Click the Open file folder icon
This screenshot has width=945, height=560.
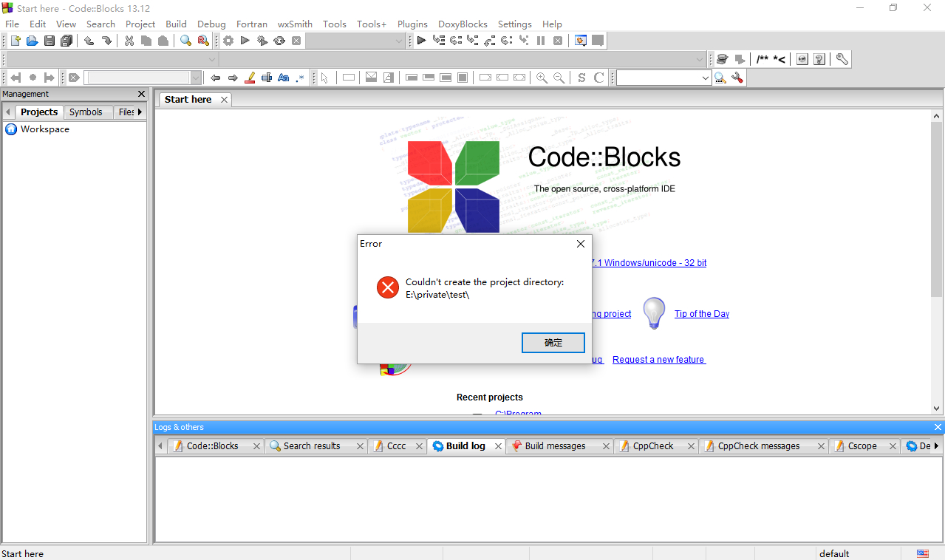(x=32, y=41)
